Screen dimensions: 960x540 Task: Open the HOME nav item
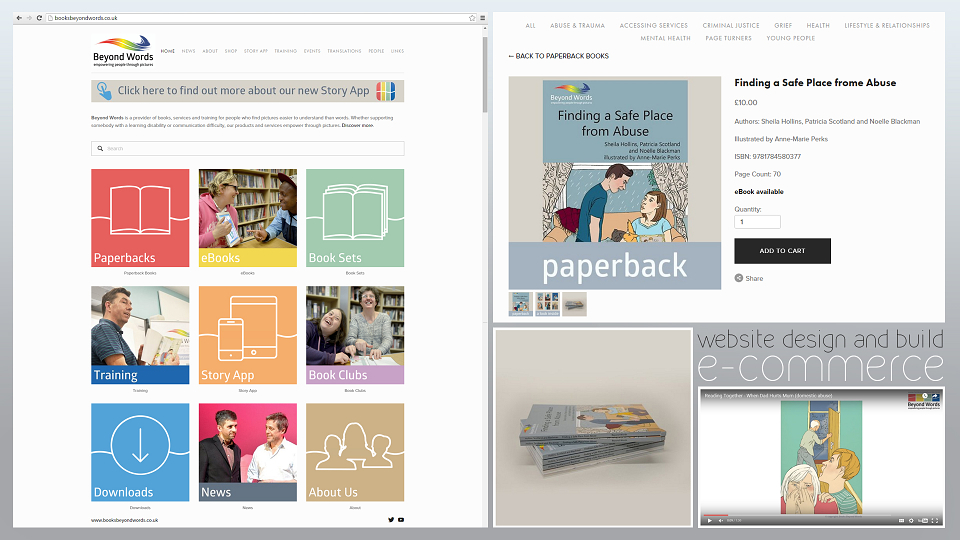tap(168, 51)
